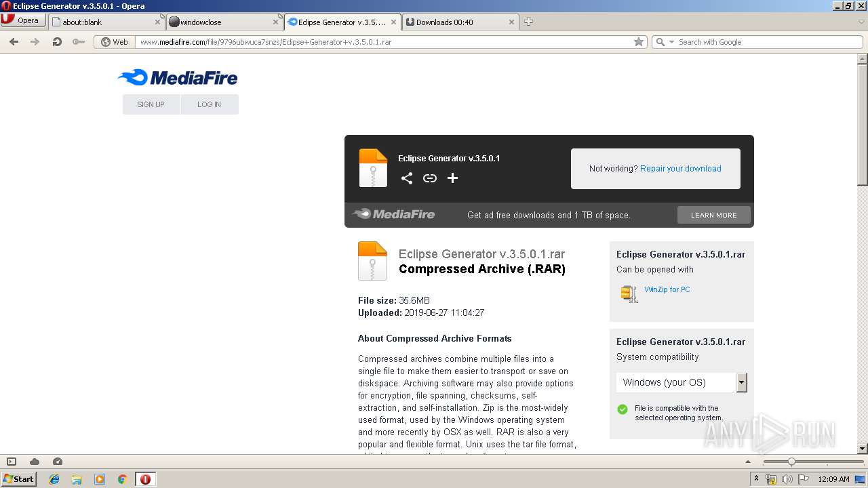Click the LEARN MORE button
868x488 pixels.
tap(714, 215)
